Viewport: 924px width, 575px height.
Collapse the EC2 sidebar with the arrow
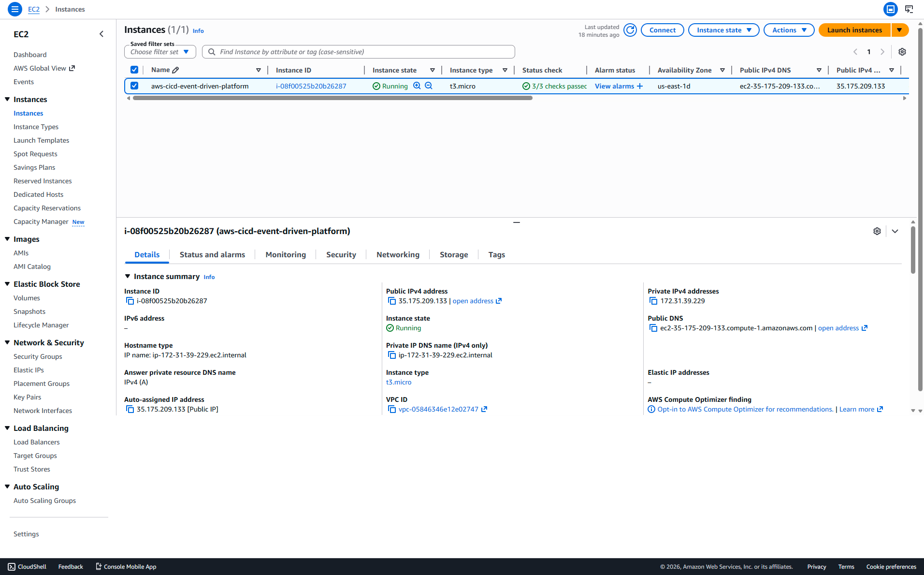click(101, 34)
